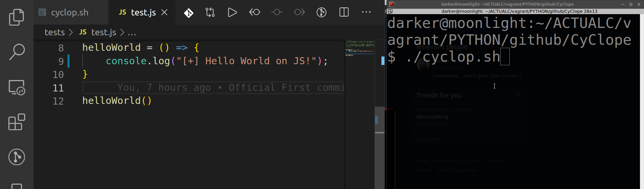Click the tests breadcrumb folder
This screenshot has height=189, width=644.
(x=55, y=32)
